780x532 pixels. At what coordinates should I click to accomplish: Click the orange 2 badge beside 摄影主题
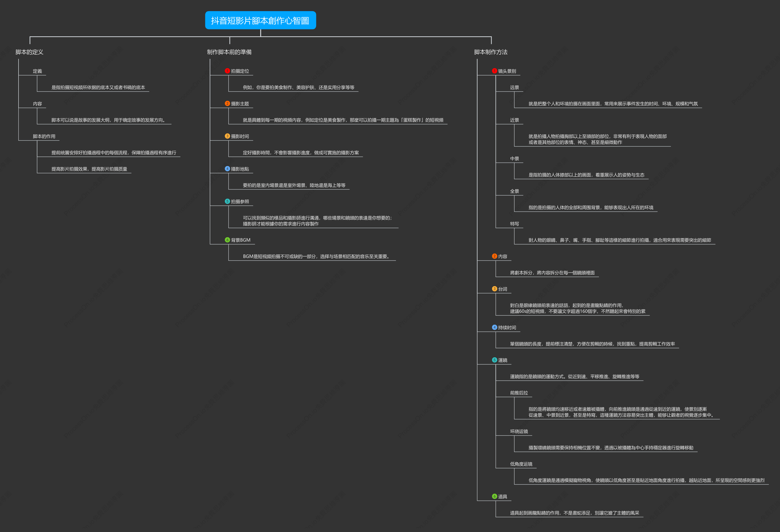(227, 103)
